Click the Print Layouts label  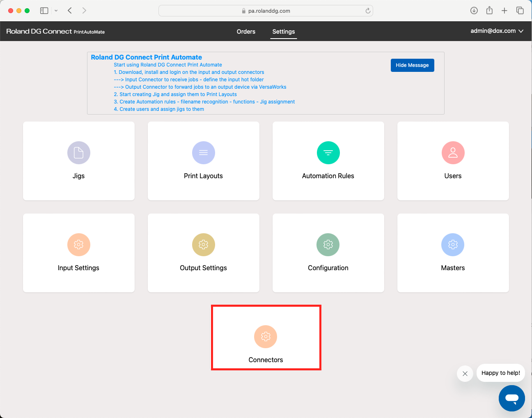203,176
